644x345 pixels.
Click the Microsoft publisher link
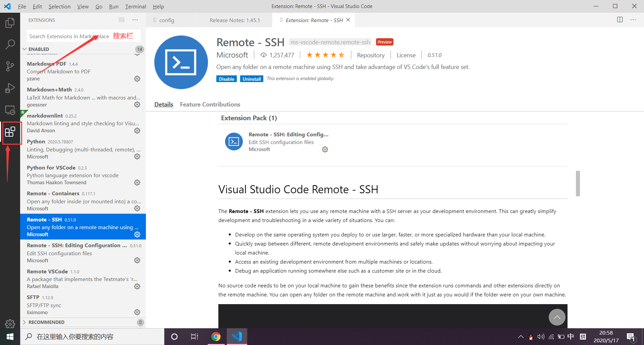(x=232, y=55)
